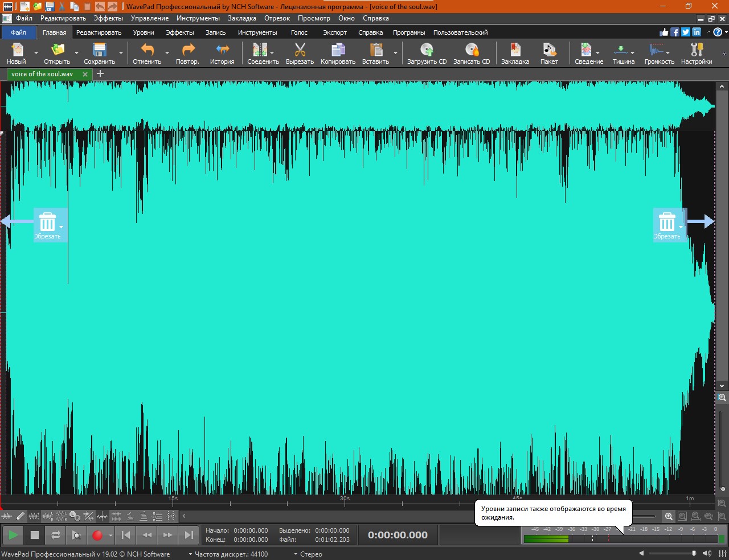Stop playback with the square button
The image size is (729, 560).
[34, 535]
